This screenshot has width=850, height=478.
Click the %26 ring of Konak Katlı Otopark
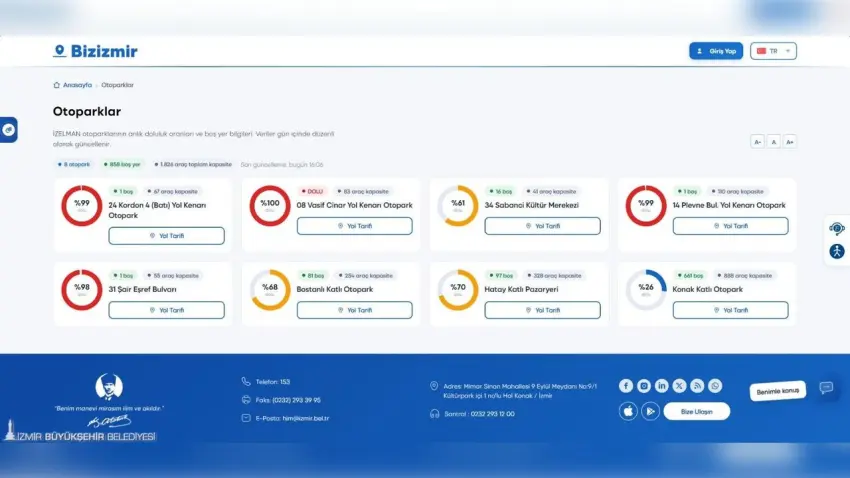click(x=646, y=290)
